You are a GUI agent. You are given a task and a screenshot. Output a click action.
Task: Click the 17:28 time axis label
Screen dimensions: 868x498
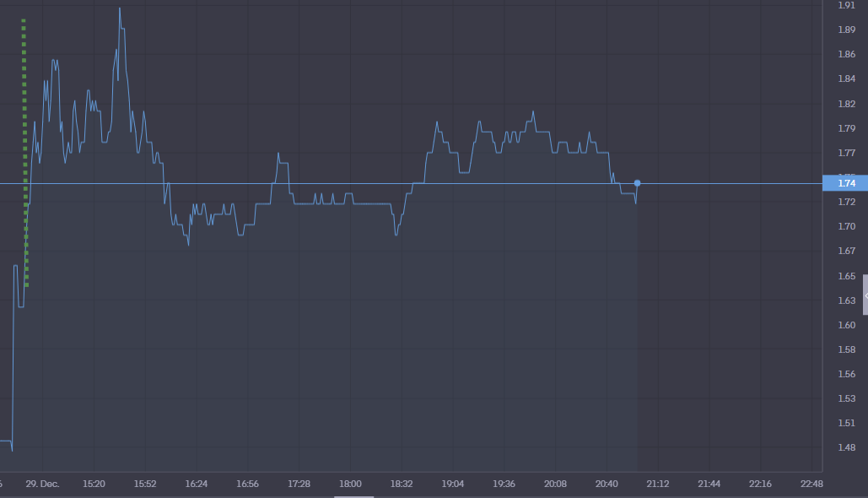pyautogui.click(x=299, y=484)
